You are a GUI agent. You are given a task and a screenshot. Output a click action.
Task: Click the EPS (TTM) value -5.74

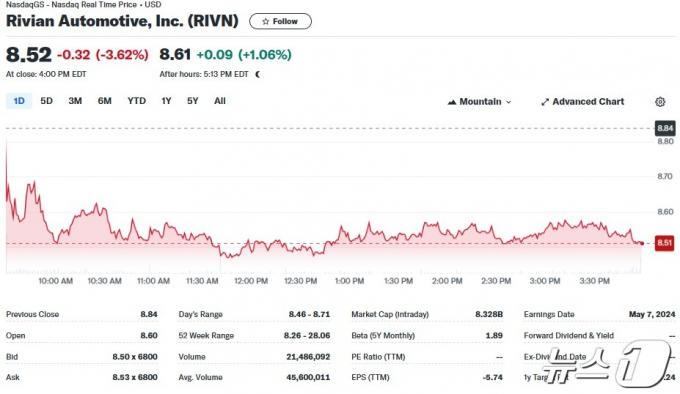pyautogui.click(x=493, y=378)
